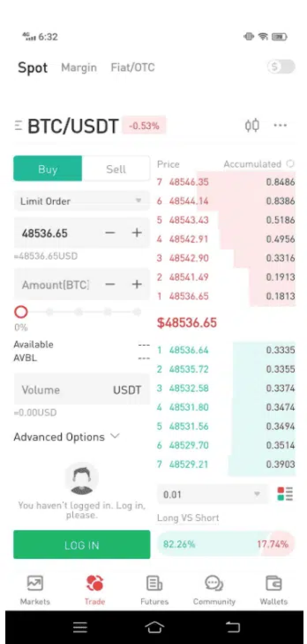Open Community in bottom navigation
307x644 pixels.
tap(214, 590)
